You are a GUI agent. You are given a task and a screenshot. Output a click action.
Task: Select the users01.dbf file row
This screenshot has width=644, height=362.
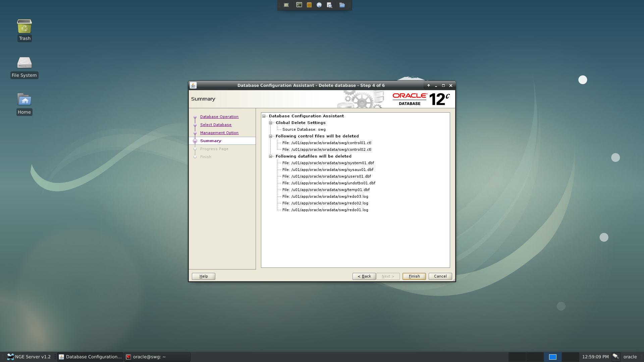[327, 176]
